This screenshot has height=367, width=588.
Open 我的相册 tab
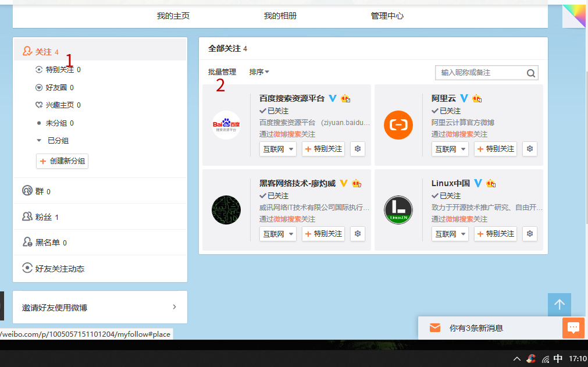pyautogui.click(x=280, y=16)
